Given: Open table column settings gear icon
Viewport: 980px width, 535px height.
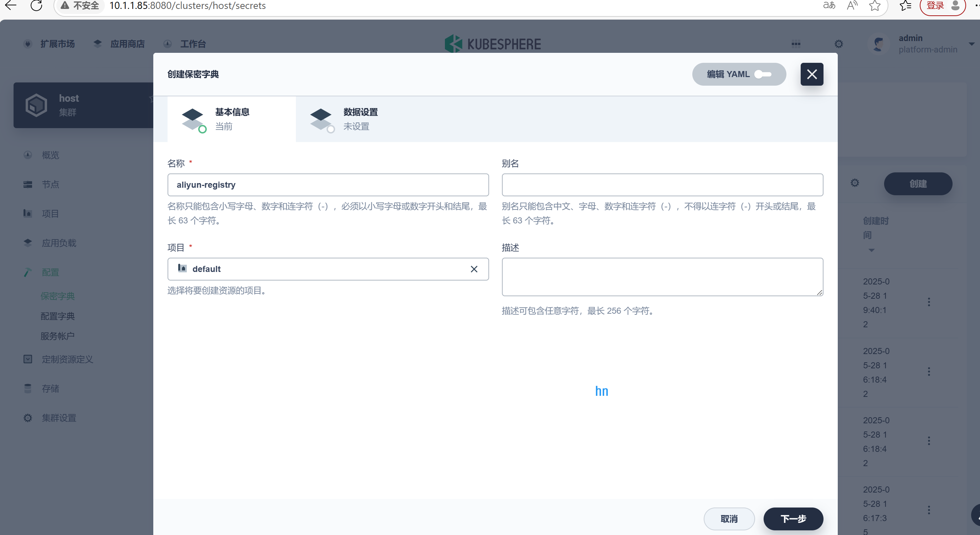Looking at the screenshot, I should click(855, 183).
